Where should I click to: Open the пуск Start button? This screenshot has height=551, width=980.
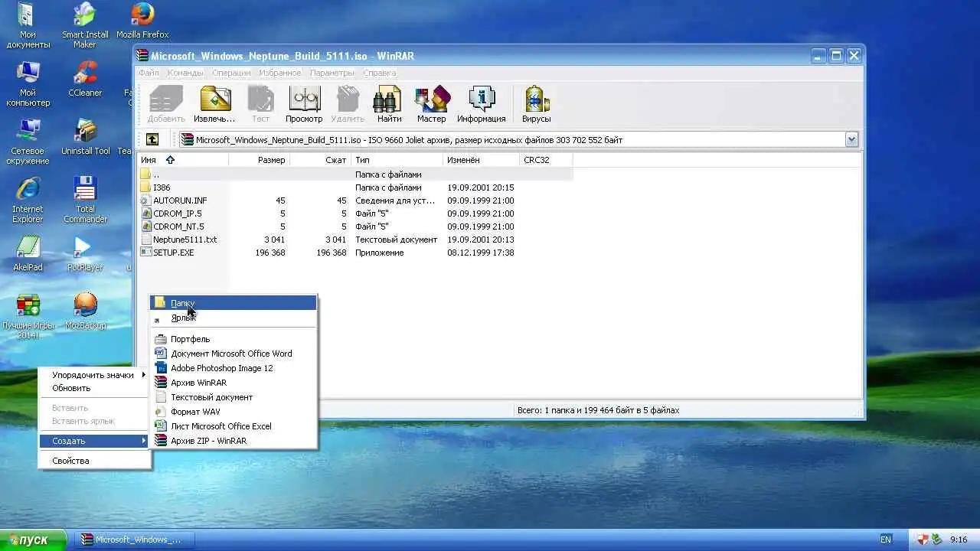[x=33, y=540]
